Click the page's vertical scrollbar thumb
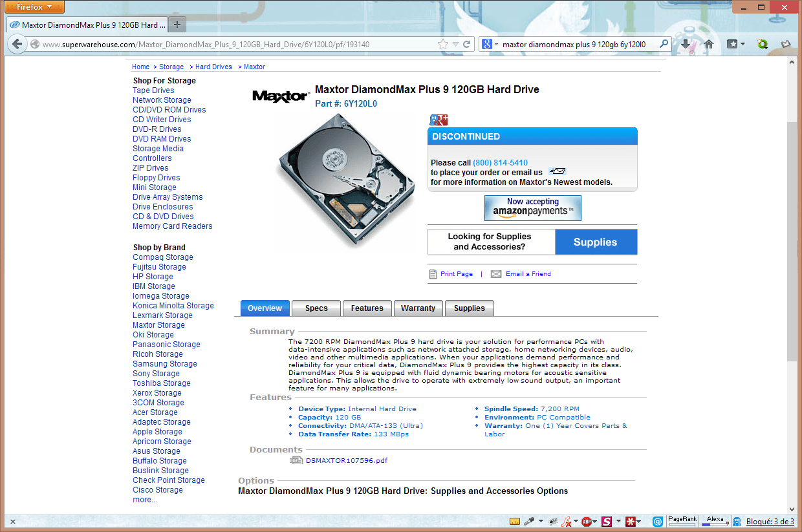Image resolution: width=802 pixels, height=532 pixels. (x=792, y=243)
